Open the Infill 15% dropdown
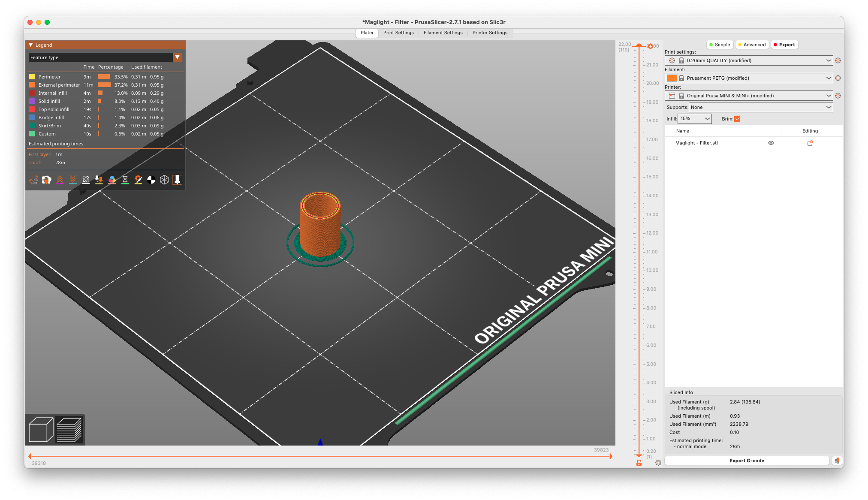868x500 pixels. tap(695, 119)
